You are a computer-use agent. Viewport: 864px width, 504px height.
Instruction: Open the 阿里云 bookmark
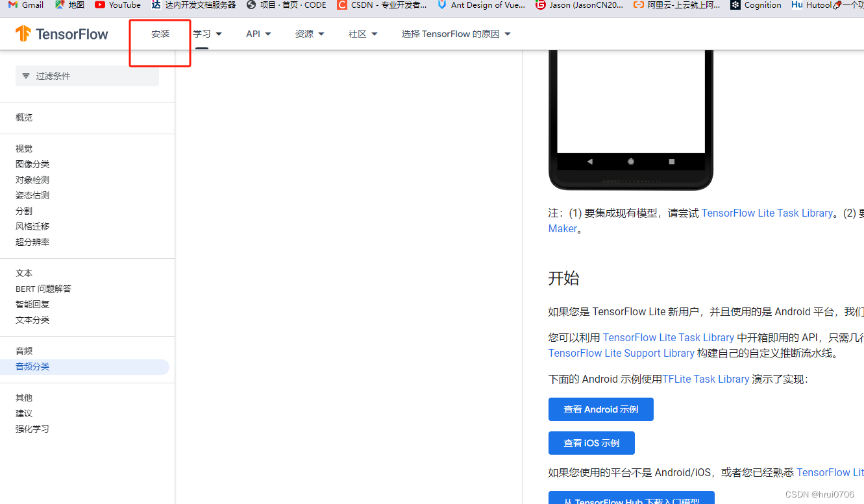(676, 5)
